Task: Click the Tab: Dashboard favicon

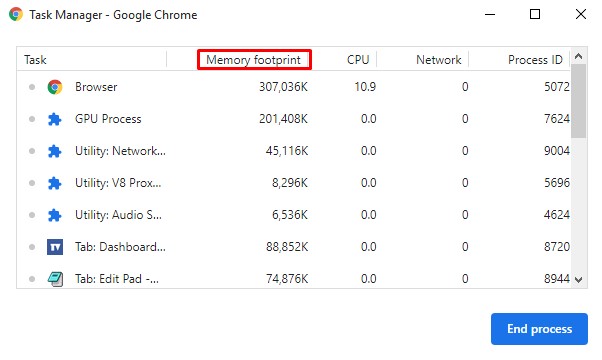Action: [x=55, y=247]
